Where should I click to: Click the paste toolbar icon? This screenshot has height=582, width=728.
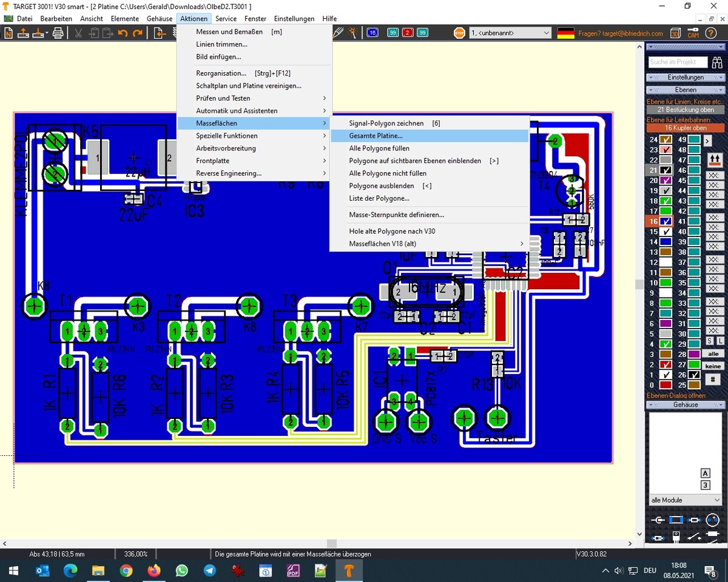click(x=107, y=33)
